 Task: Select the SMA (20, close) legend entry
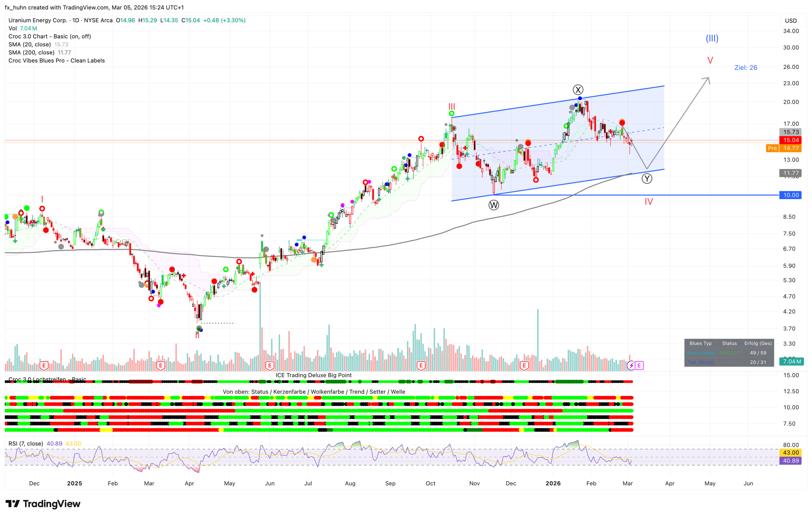30,44
